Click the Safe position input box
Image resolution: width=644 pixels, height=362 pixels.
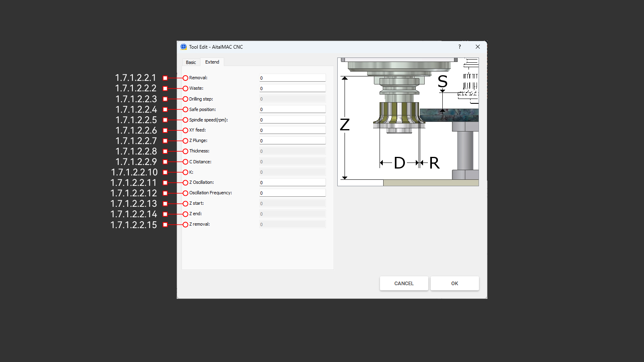click(292, 109)
